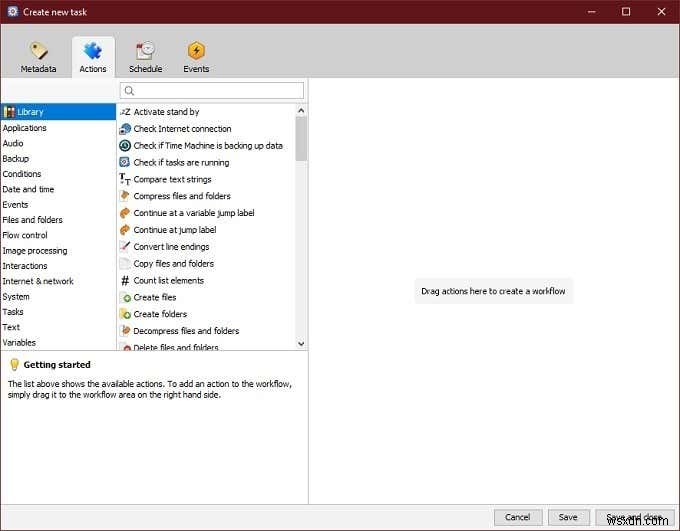680x531 pixels.
Task: Click the app icon in title bar
Action: (x=13, y=12)
